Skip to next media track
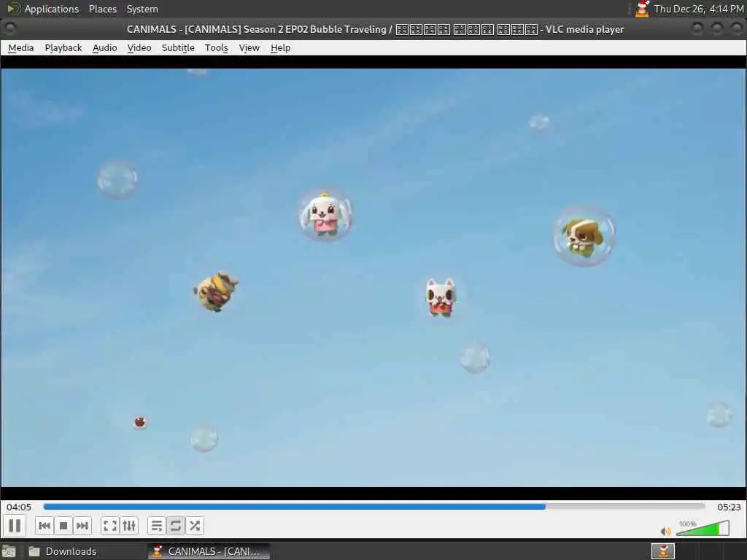The height and width of the screenshot is (560, 747). [x=82, y=526]
